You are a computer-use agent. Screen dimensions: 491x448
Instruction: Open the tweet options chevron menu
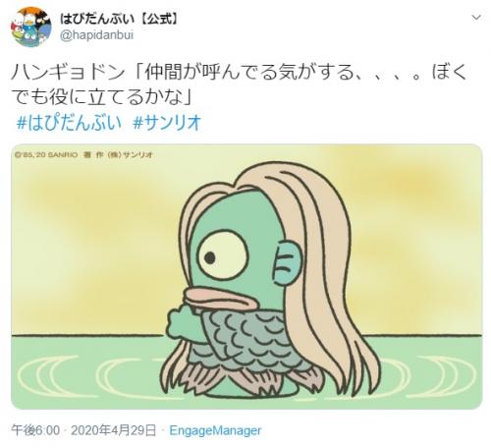tap(476, 18)
